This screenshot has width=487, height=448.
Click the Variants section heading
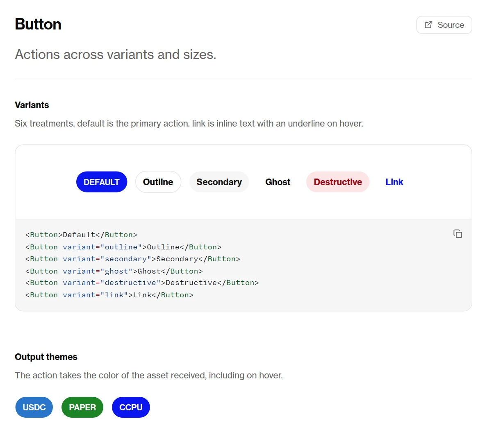point(32,105)
